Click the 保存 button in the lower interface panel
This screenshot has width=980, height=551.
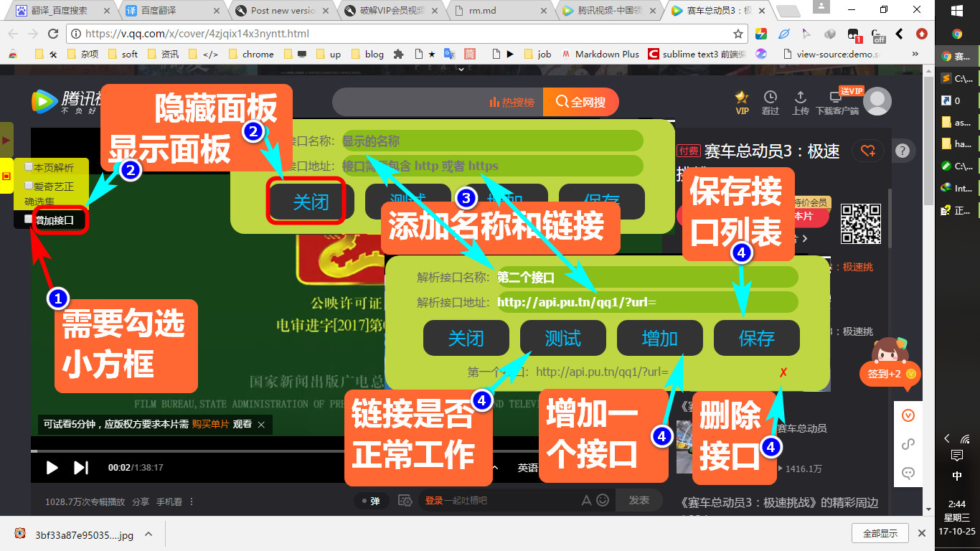coord(757,338)
